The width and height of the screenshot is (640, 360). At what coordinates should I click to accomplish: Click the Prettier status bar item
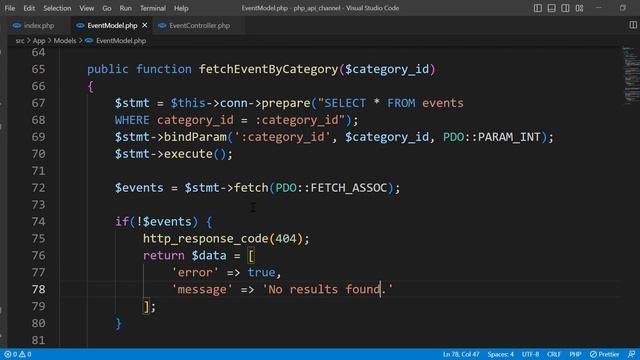click(604, 354)
